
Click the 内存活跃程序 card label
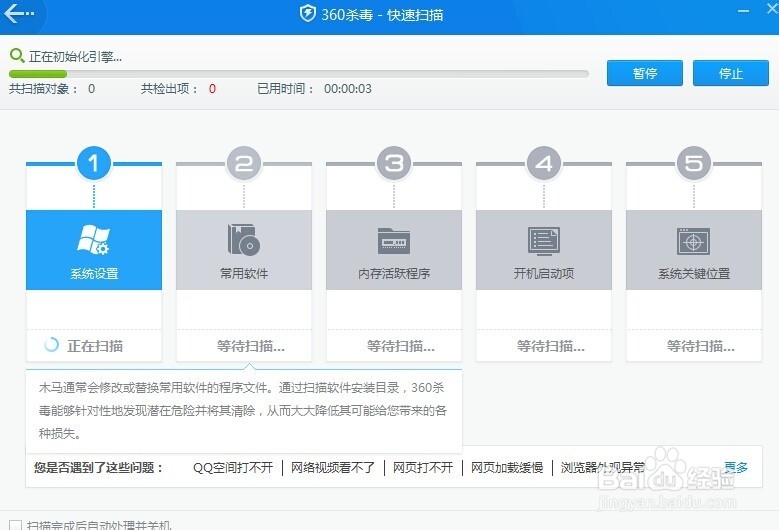394,273
